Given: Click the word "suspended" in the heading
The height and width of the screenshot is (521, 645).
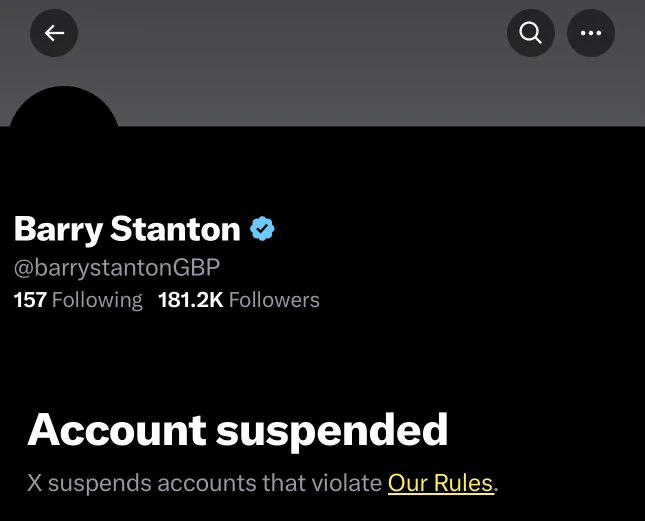Looking at the screenshot, I should (x=332, y=432).
